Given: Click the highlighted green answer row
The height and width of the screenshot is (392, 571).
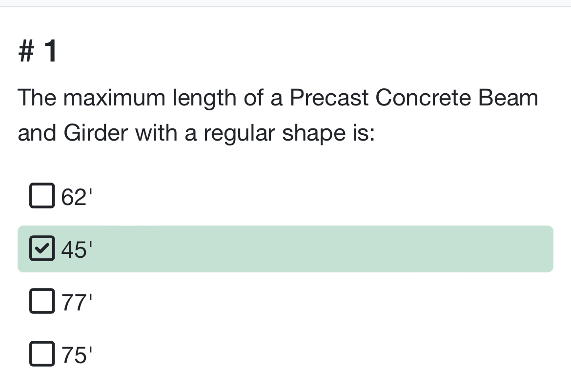Looking at the screenshot, I should pos(285,249).
